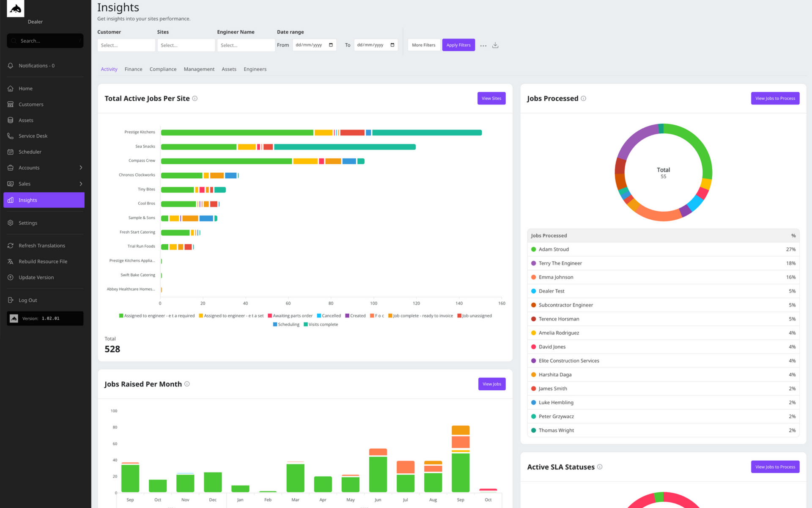812x508 pixels.
Task: Click Refresh Translations in sidebar
Action: 41,246
